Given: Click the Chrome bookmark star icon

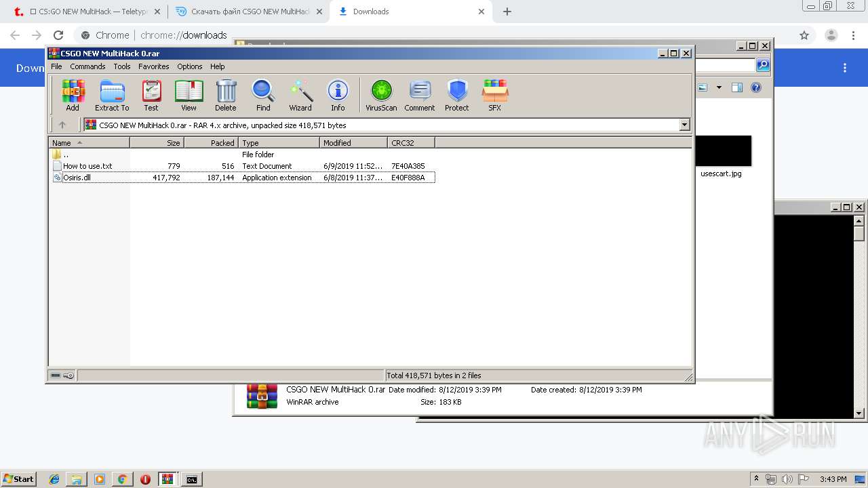Looking at the screenshot, I should (804, 35).
